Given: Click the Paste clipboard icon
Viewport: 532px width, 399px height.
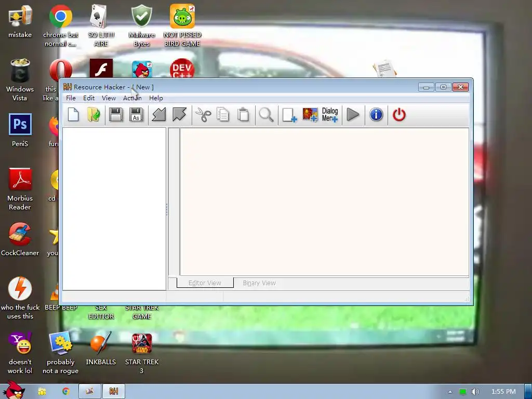Looking at the screenshot, I should [x=243, y=115].
